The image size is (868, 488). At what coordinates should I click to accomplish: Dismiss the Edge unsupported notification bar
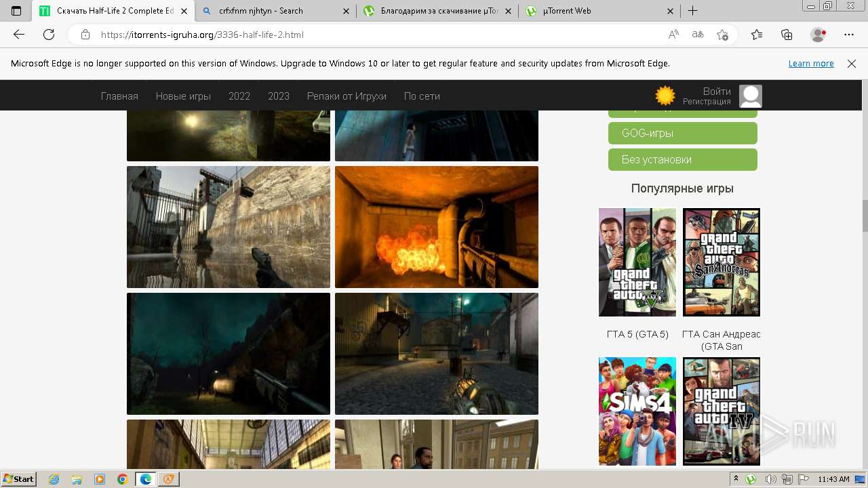[x=852, y=64]
